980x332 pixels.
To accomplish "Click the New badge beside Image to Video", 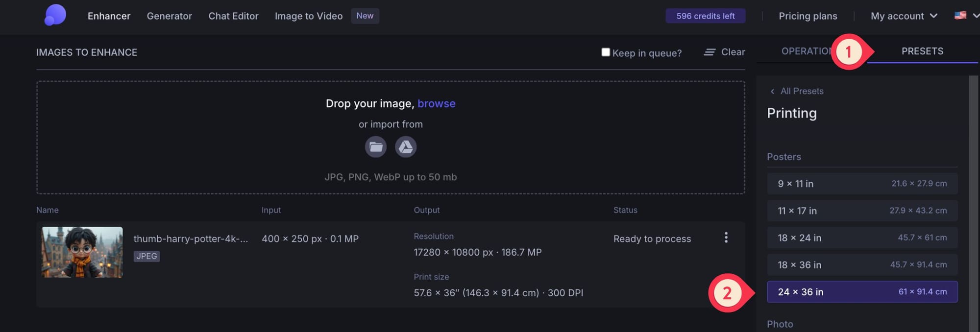I will 365,16.
